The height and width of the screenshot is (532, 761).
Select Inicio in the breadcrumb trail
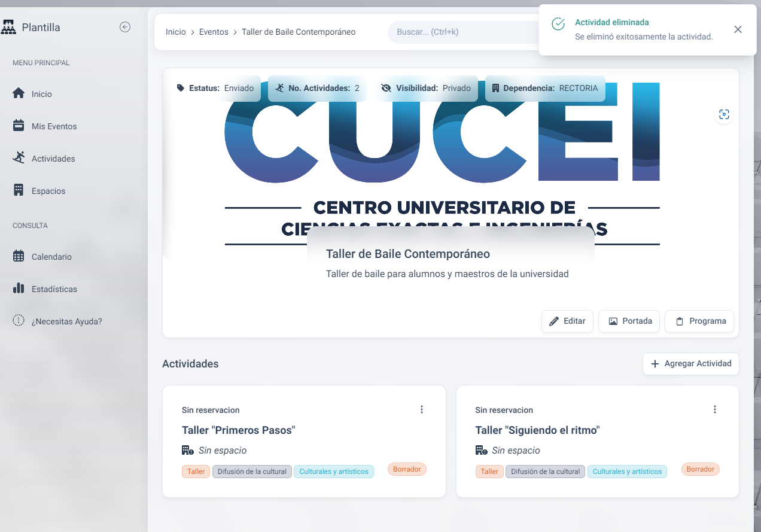coord(176,32)
